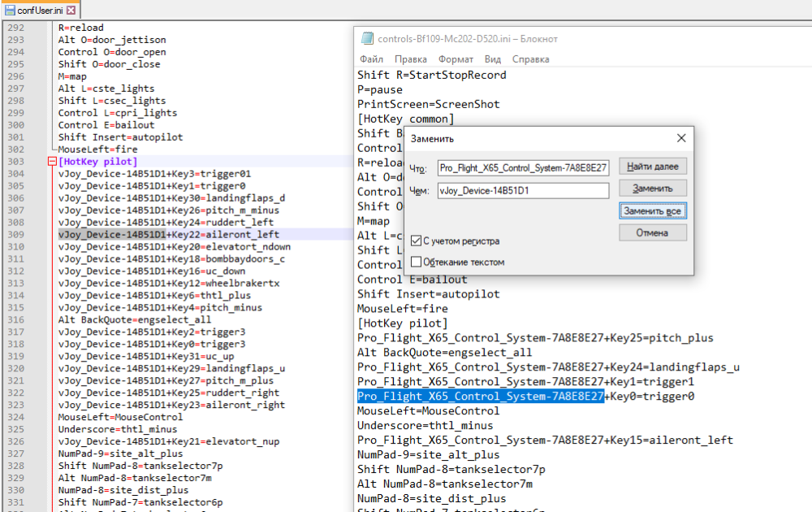Viewport: 812px width, 512px height.
Task: Click 'R=reload' line in confUser.ini
Action: [x=80, y=28]
